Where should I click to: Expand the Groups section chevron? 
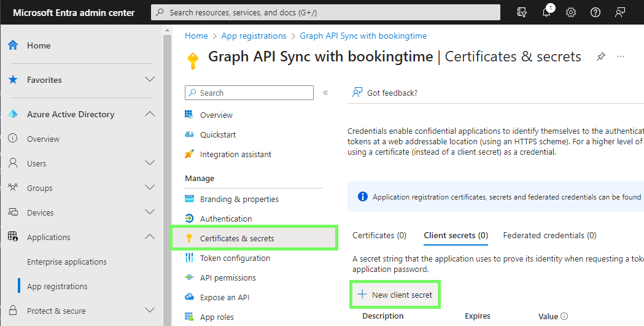tap(150, 188)
